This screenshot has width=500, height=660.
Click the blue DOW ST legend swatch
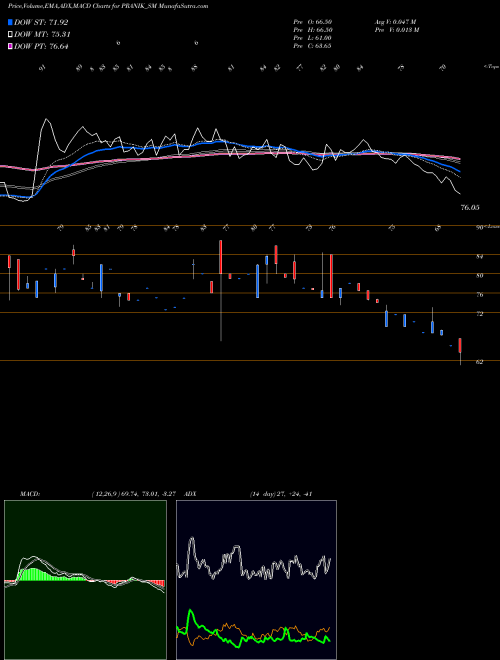coord(11,22)
